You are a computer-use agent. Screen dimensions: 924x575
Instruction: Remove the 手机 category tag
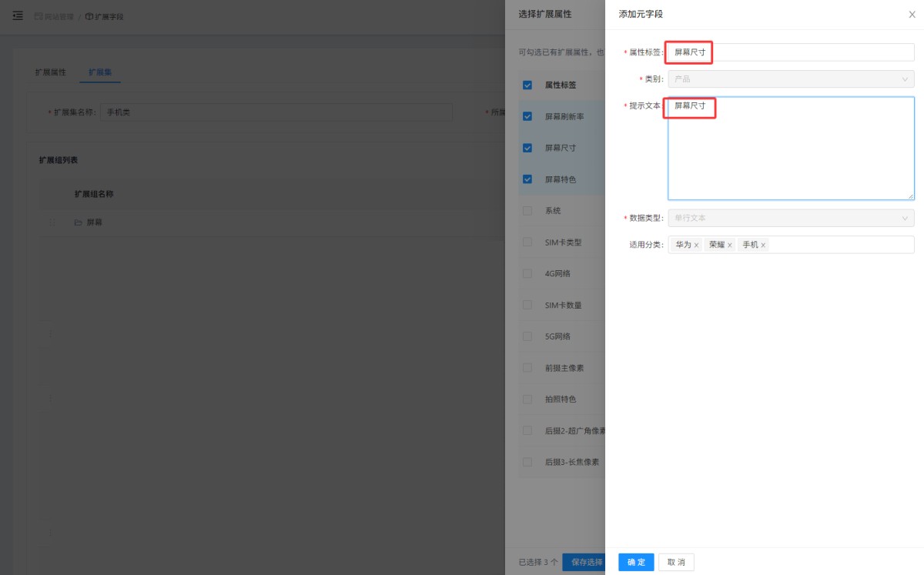pos(763,245)
